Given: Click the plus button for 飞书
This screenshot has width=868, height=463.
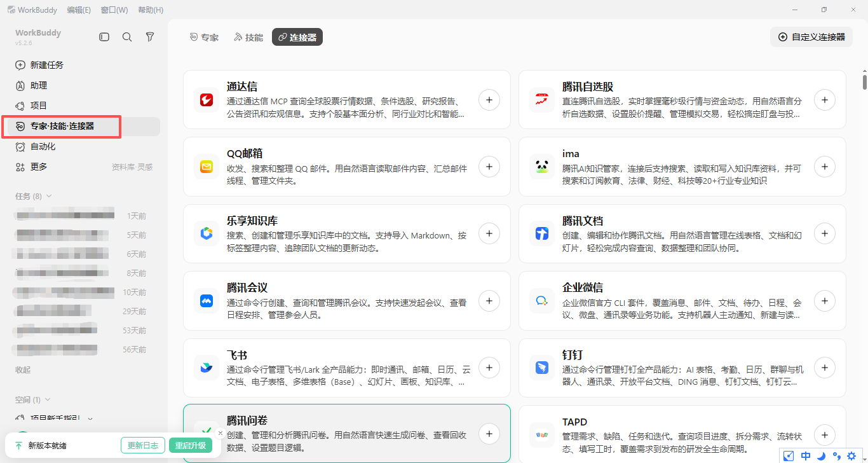Looking at the screenshot, I should pyautogui.click(x=489, y=368).
